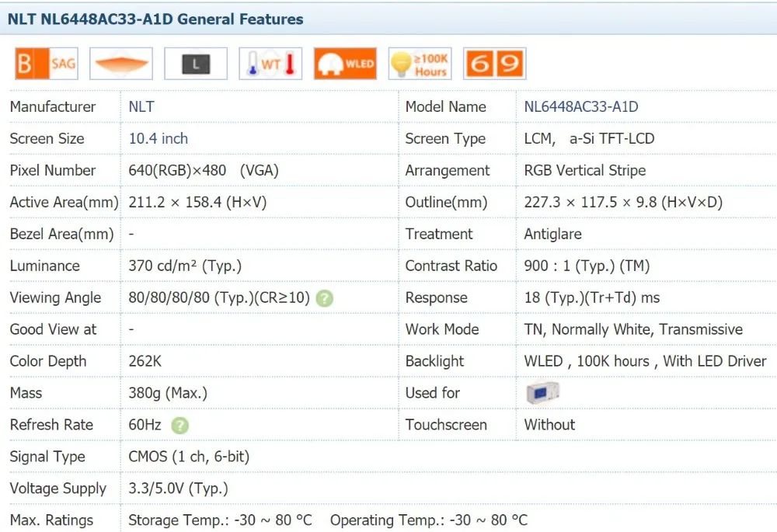Select the Antiglare treatment value
The image size is (777, 532).
pyautogui.click(x=552, y=234)
